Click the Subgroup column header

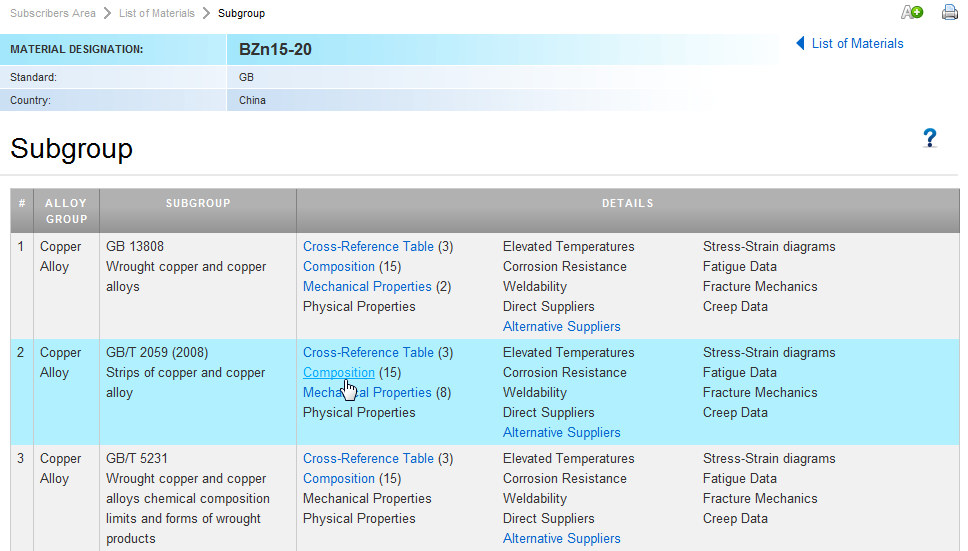198,203
